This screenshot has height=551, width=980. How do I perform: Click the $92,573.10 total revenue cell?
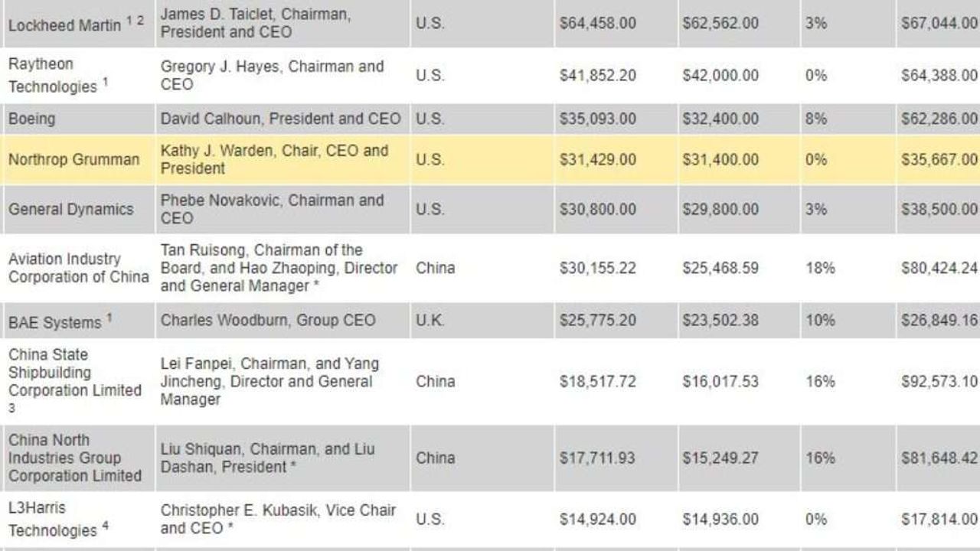939,381
